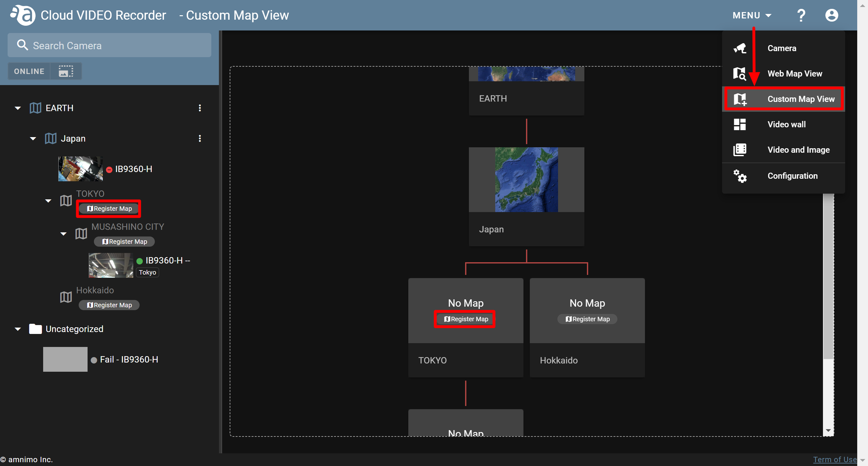Collapse the MUSASHINO CITY tree node

tap(63, 234)
